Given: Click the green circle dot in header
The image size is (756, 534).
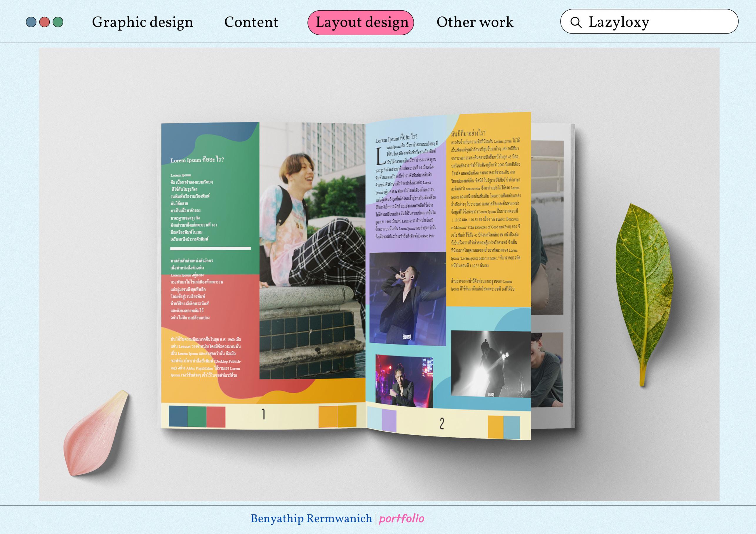Looking at the screenshot, I should 58,22.
